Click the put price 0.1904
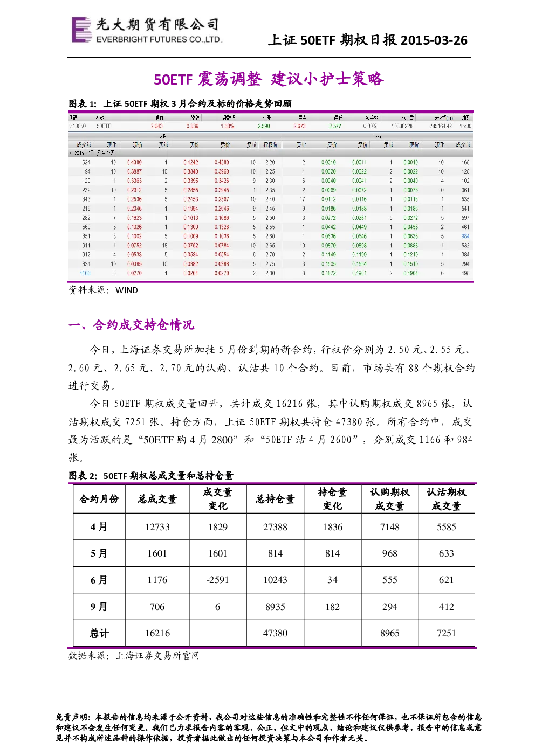 [x=410, y=273]
